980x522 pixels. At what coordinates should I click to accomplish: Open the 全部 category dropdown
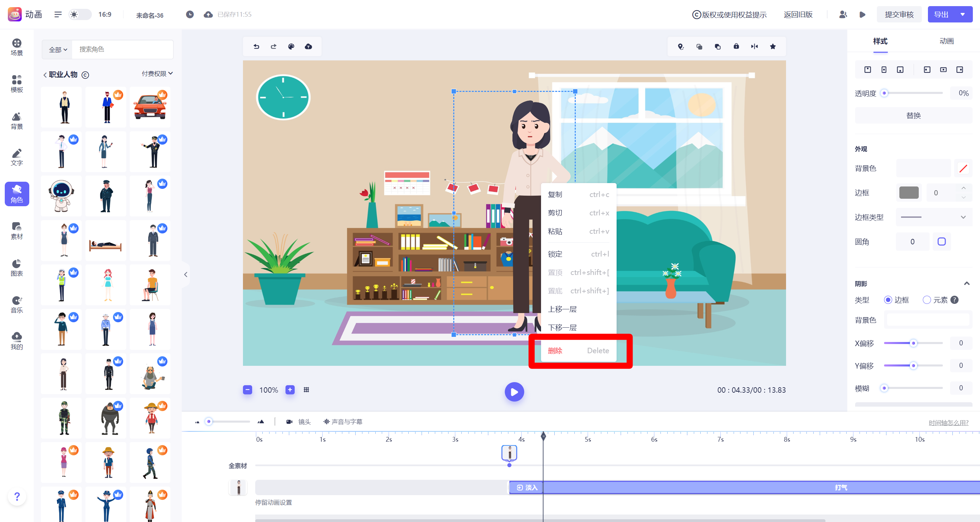pyautogui.click(x=58, y=49)
